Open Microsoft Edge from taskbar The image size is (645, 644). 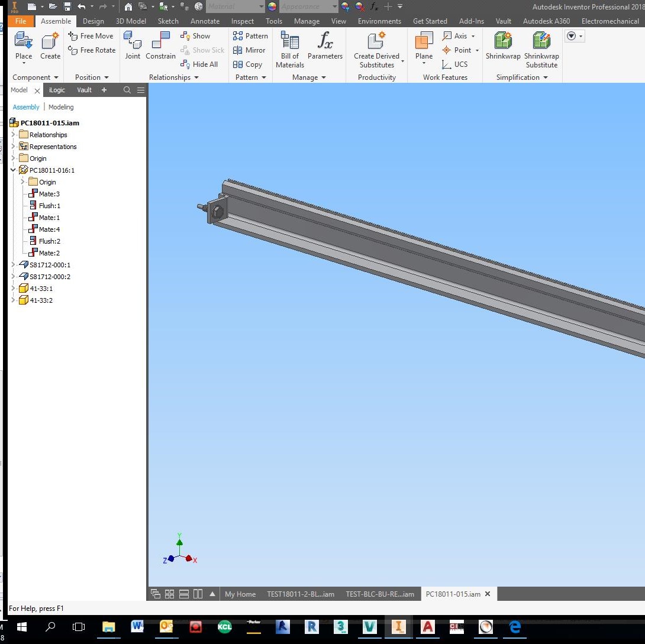click(515, 627)
